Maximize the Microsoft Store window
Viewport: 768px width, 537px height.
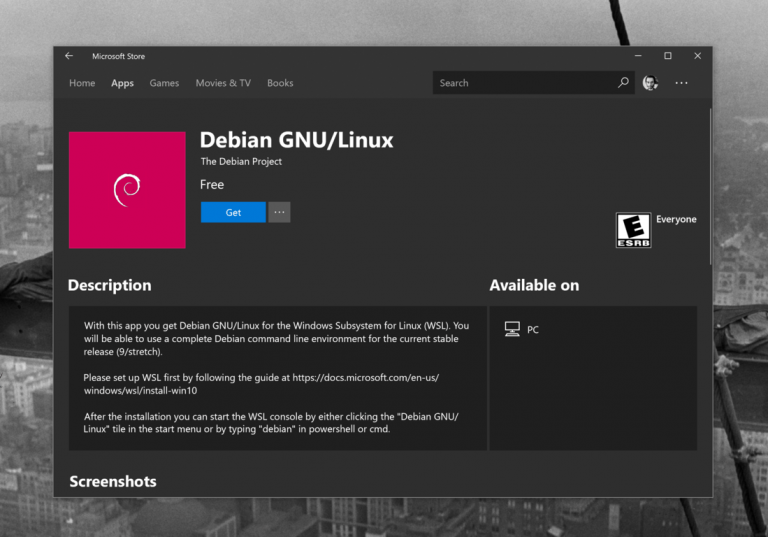coord(668,56)
